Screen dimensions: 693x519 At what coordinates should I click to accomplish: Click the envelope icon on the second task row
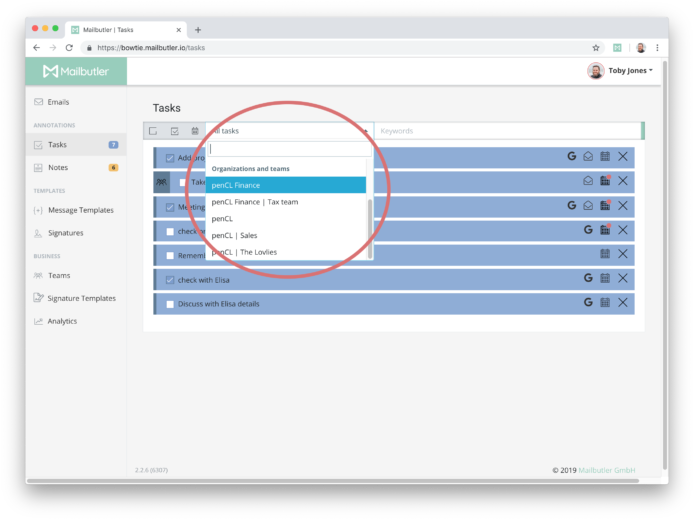pos(589,181)
